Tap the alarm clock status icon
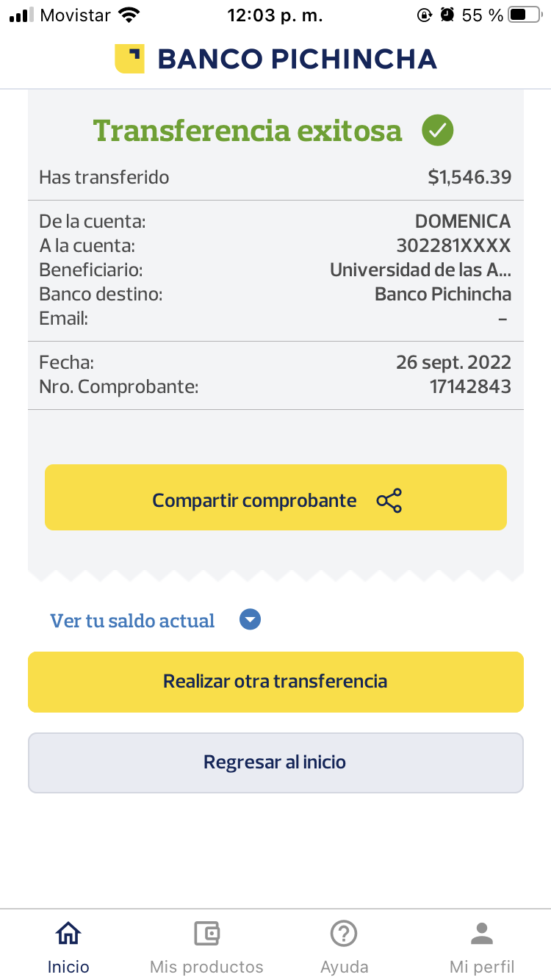Viewport: 551px width, 980px height. 447,15
